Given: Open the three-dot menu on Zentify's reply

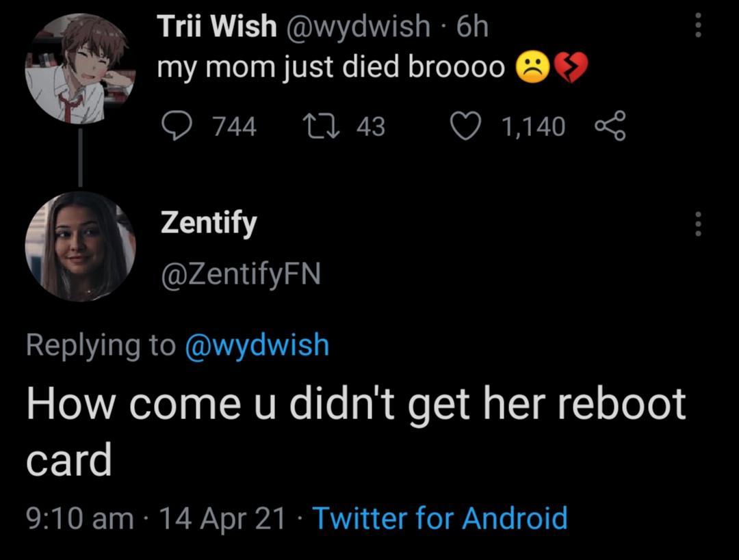Looking at the screenshot, I should coord(699,224).
